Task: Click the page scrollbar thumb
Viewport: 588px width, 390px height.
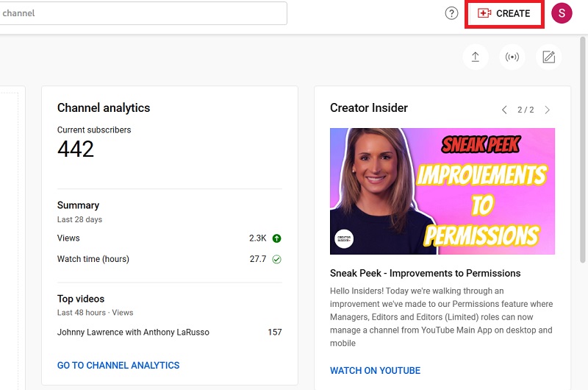Action: [x=582, y=150]
